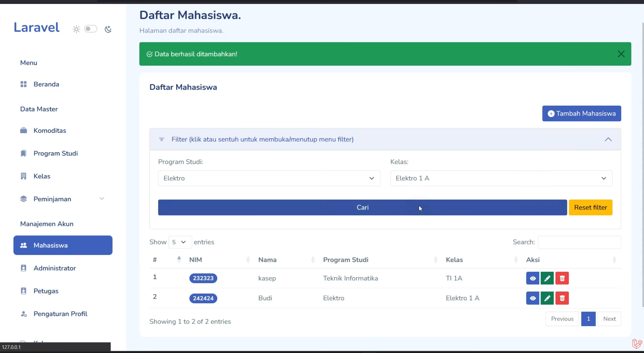Toggle the dark mode switch
The height and width of the screenshot is (353, 644).
[x=90, y=29]
